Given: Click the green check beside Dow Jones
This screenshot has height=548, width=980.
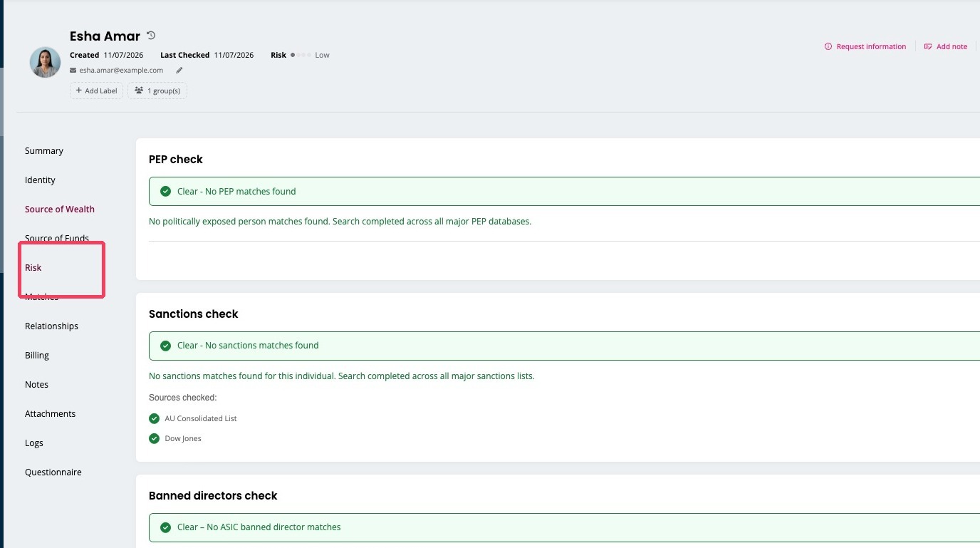Looking at the screenshot, I should click(x=154, y=438).
